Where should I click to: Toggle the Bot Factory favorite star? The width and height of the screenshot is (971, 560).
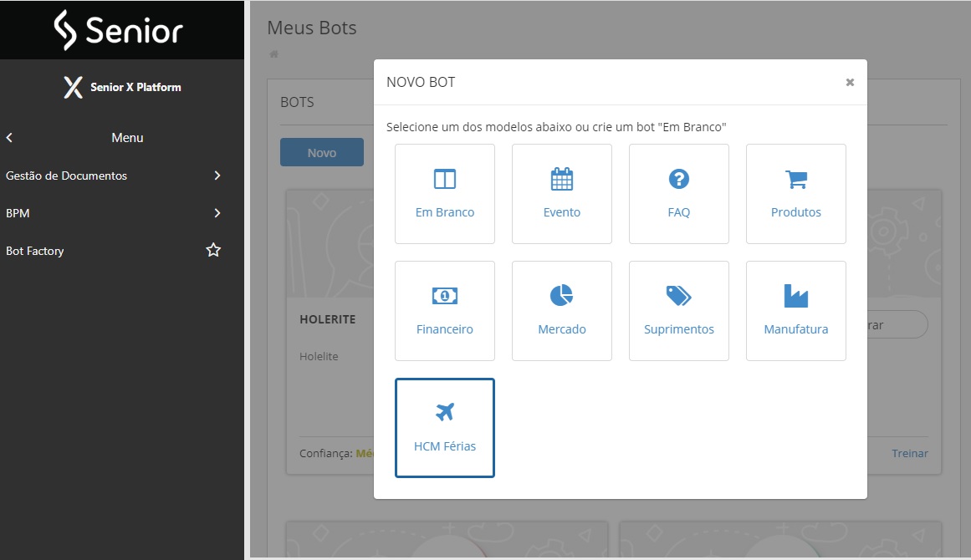tap(213, 250)
